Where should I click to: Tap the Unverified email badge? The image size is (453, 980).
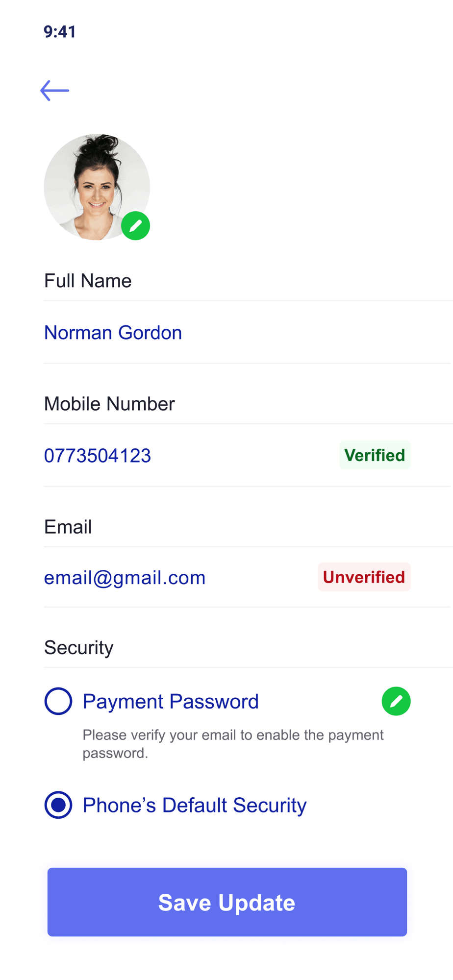tap(364, 577)
